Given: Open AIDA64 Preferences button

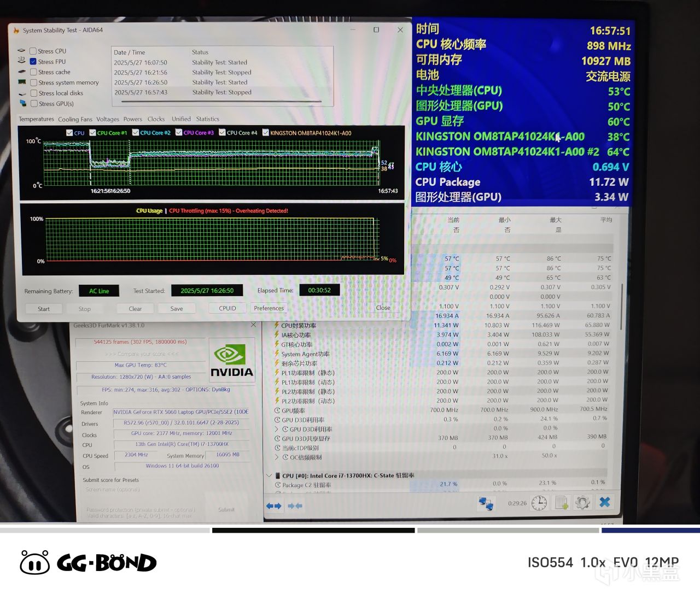Looking at the screenshot, I should coord(269,308).
